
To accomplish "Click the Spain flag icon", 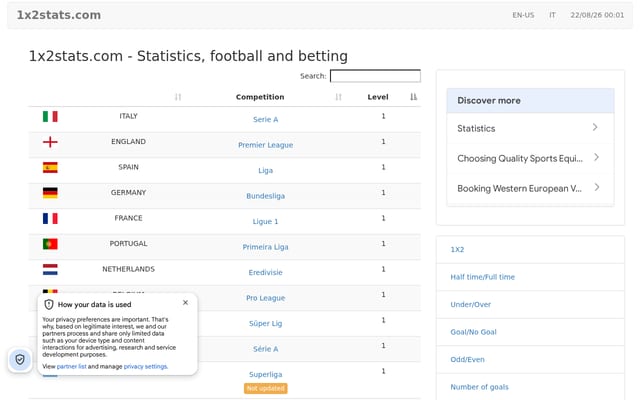I will point(50,167).
